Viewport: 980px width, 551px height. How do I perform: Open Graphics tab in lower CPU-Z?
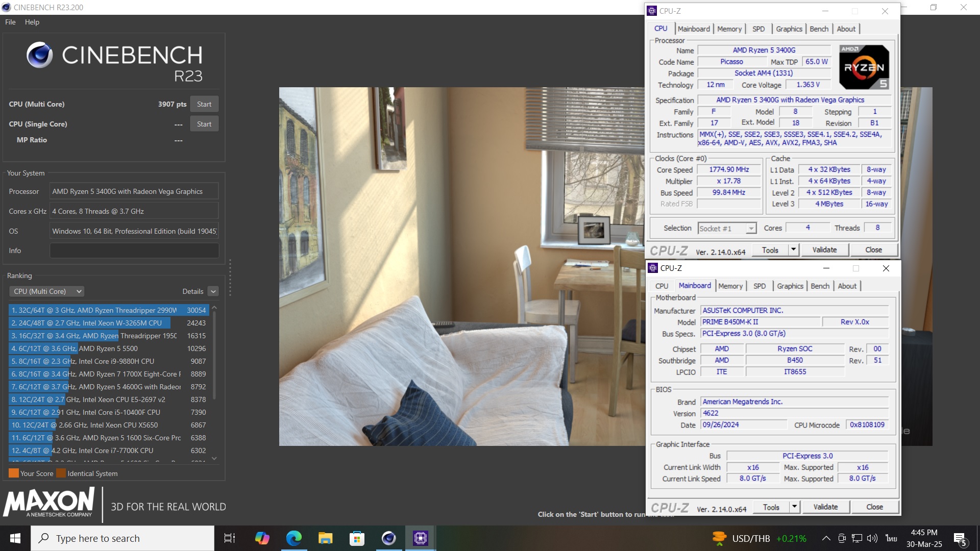tap(790, 286)
